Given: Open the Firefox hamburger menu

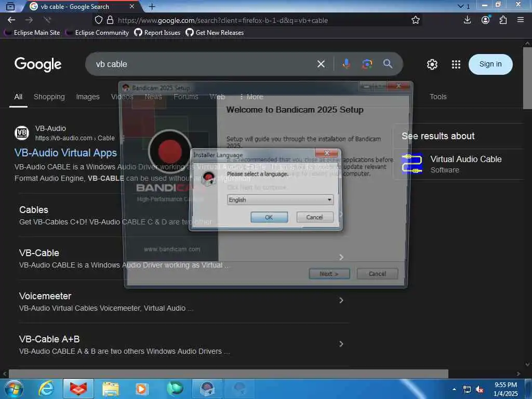Looking at the screenshot, I should (521, 20).
